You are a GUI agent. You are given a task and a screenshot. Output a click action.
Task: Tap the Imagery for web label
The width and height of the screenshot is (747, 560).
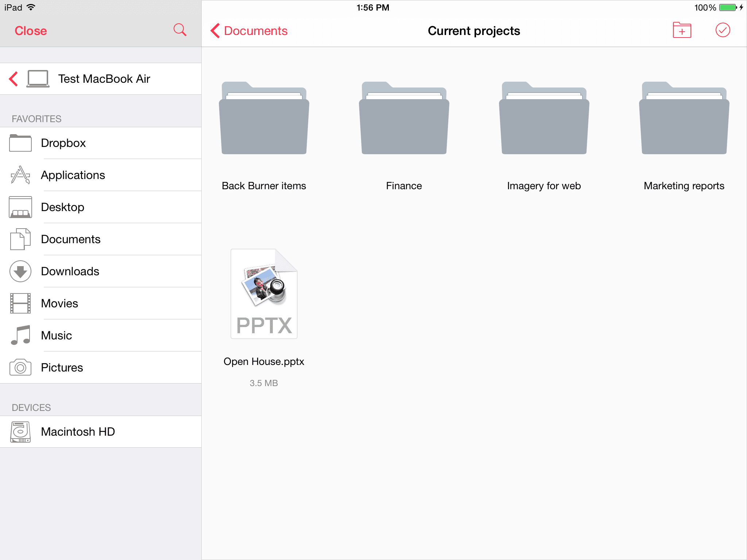544,186
